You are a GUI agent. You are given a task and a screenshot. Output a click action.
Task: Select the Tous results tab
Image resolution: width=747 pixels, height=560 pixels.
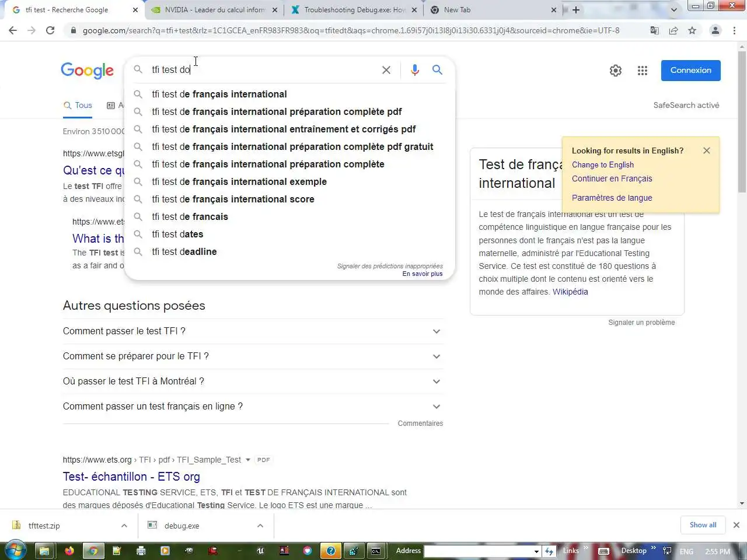[78, 106]
